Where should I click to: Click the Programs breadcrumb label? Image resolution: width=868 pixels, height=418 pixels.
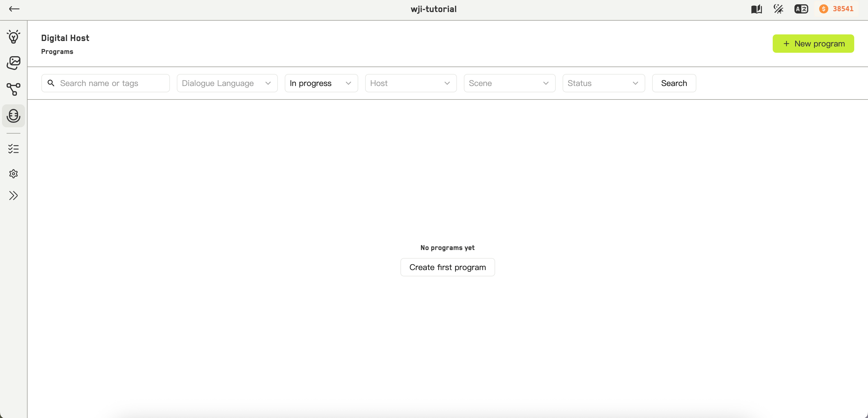point(57,52)
